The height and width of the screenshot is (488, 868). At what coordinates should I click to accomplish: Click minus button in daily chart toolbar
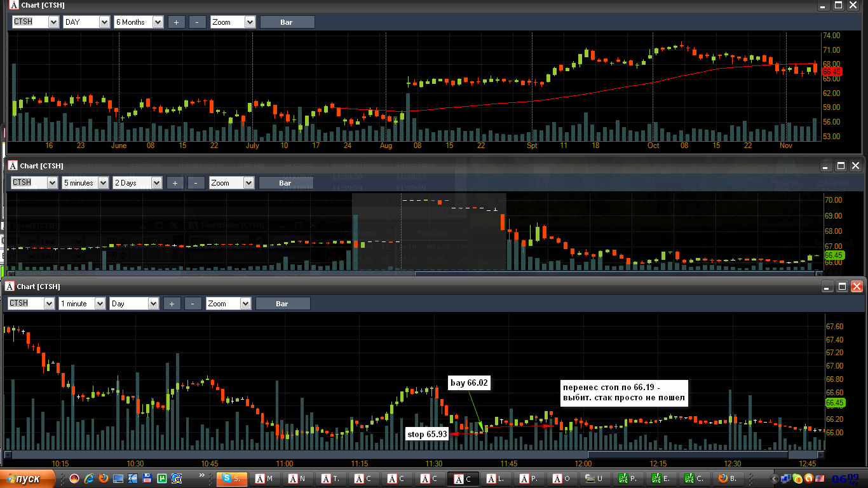[x=197, y=22]
